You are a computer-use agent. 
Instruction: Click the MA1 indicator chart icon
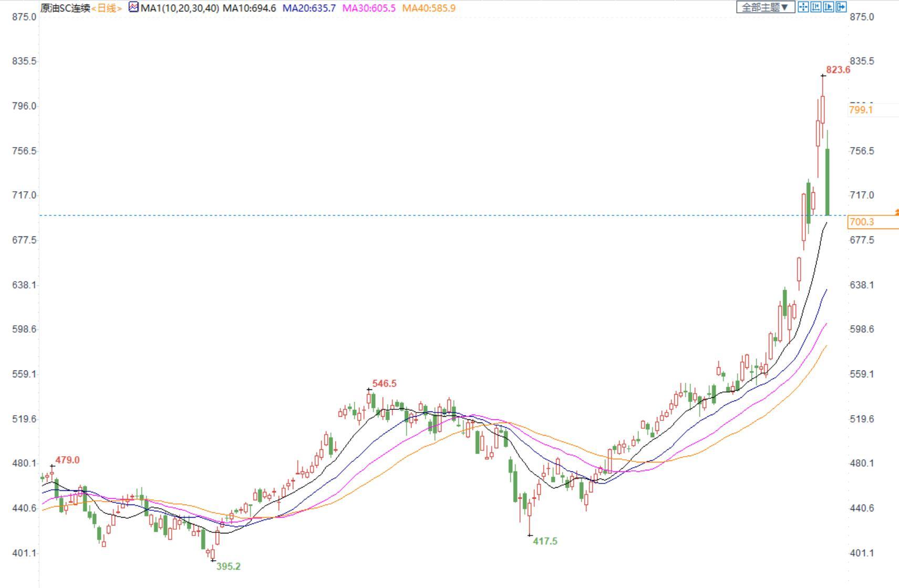(133, 7)
